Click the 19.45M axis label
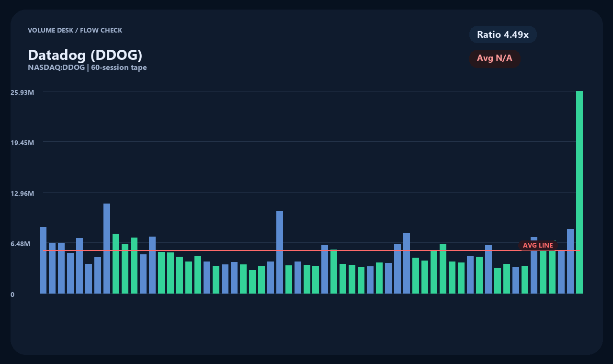The width and height of the screenshot is (613, 364). [x=23, y=143]
